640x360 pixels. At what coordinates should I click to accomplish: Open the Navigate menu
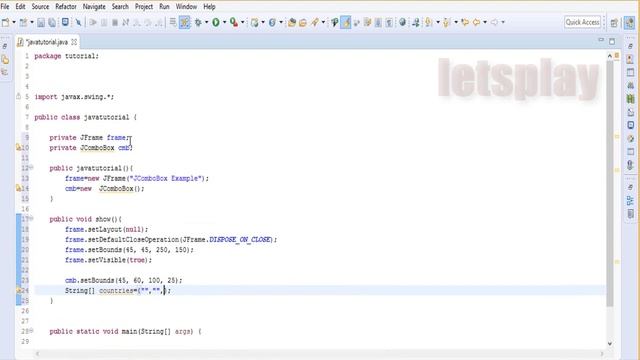[x=94, y=7]
